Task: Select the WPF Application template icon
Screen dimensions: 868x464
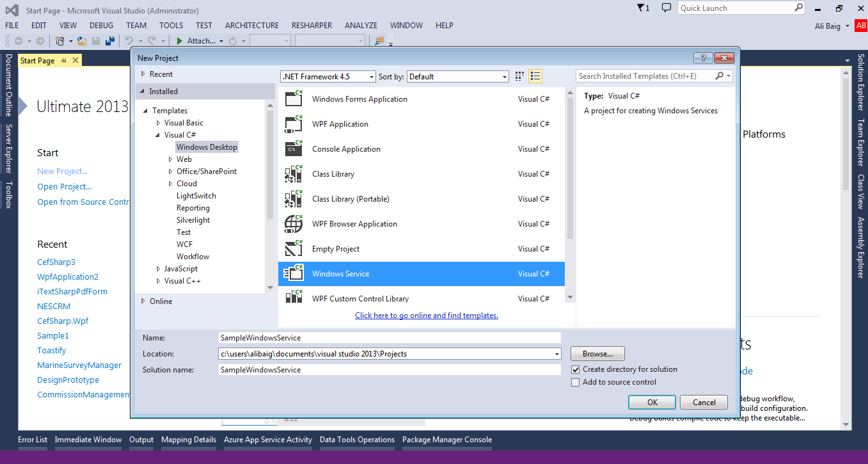Action: point(294,124)
